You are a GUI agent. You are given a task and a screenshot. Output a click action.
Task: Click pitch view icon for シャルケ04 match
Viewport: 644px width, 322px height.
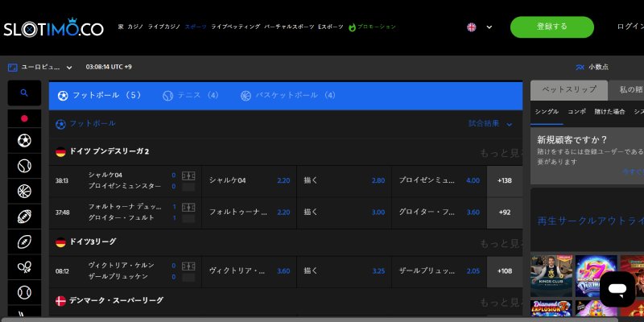click(188, 175)
